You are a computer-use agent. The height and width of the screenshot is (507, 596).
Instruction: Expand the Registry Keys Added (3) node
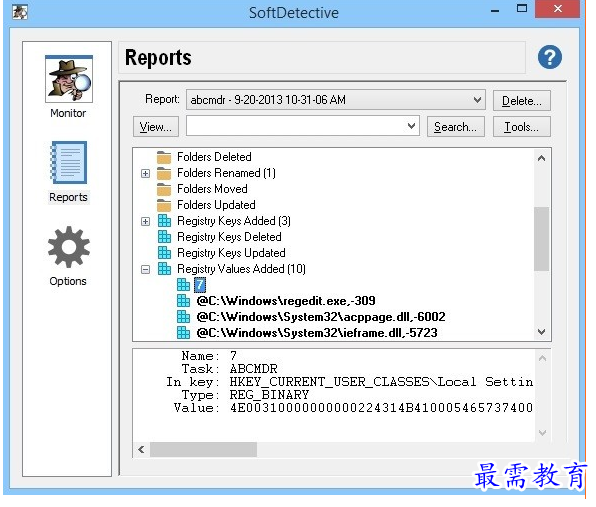145,222
